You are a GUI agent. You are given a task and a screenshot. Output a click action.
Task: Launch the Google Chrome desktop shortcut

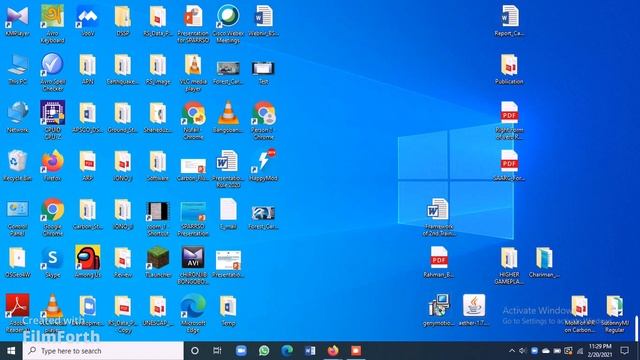(53, 217)
